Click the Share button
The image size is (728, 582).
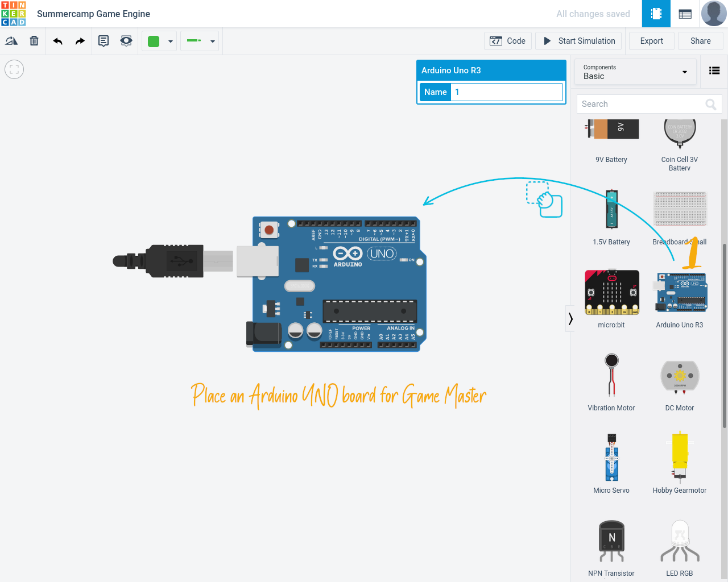tap(700, 41)
